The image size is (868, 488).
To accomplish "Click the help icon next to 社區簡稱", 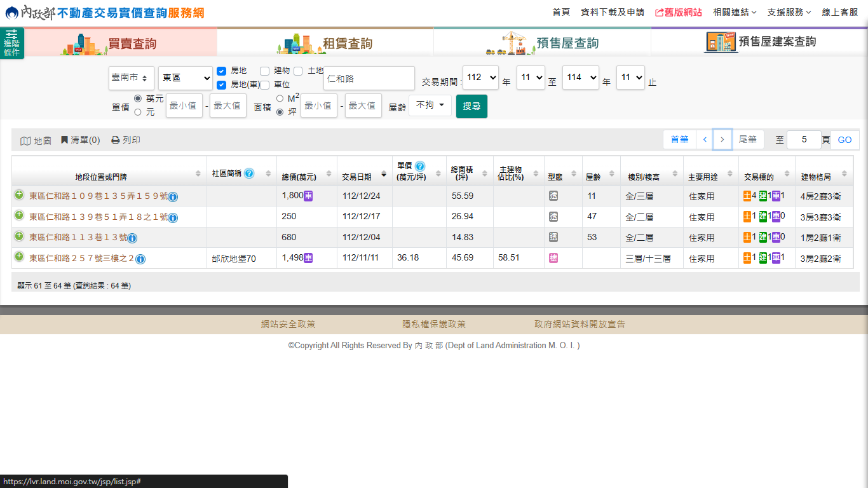I will [x=249, y=173].
